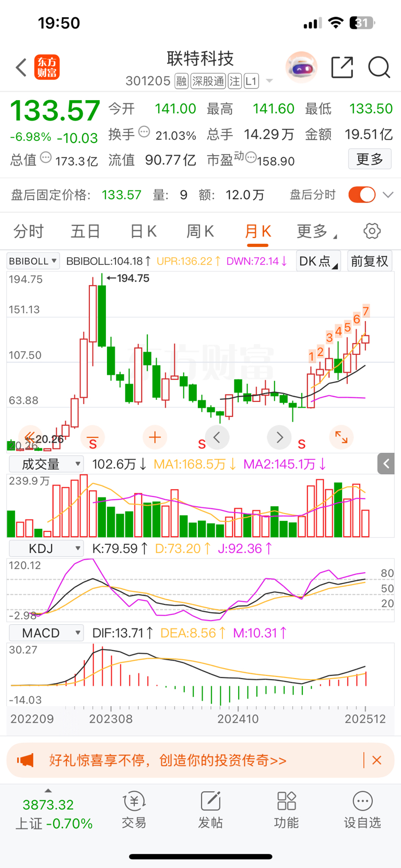Switch to 五日 tab
The image size is (401, 868).
(x=85, y=231)
